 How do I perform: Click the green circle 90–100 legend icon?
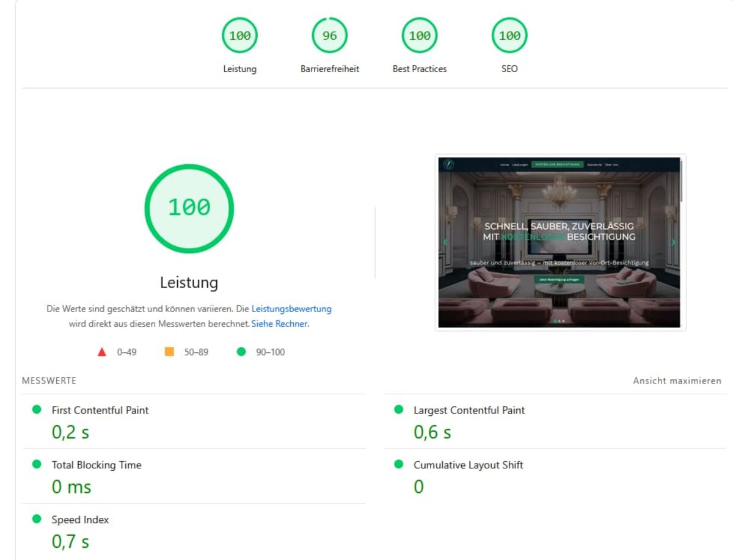pos(241,352)
